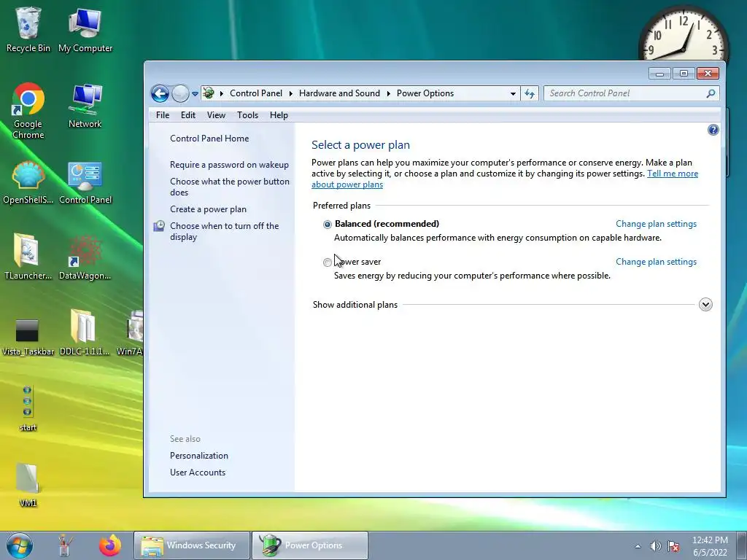Open the Network desktop icon
Viewport: 747px width, 560px height.
(85, 106)
